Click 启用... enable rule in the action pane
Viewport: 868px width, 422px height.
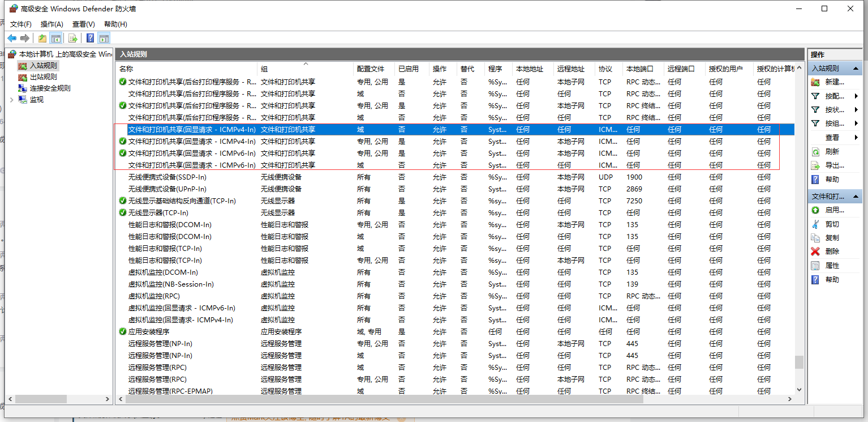(835, 210)
